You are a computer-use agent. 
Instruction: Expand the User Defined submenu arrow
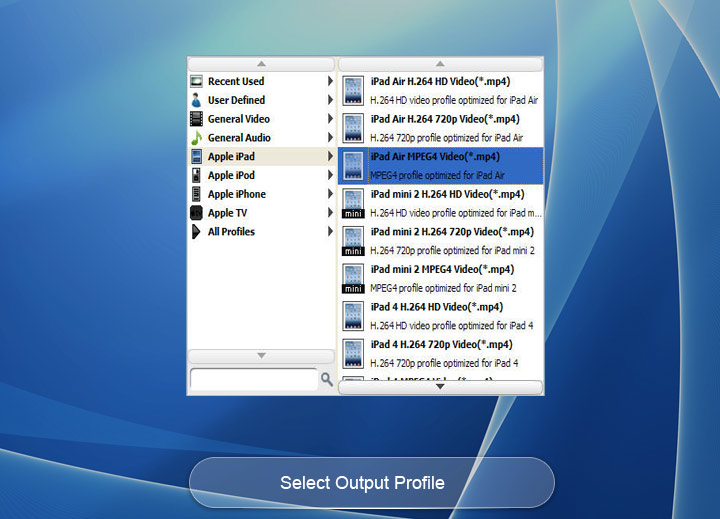click(330, 100)
